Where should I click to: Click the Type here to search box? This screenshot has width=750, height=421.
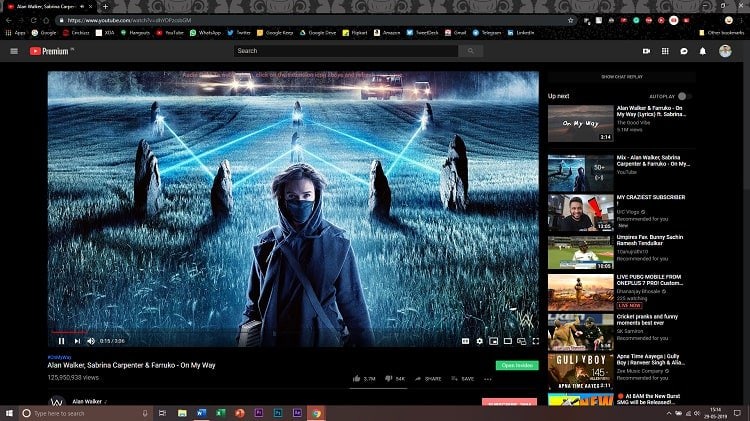[x=86, y=413]
